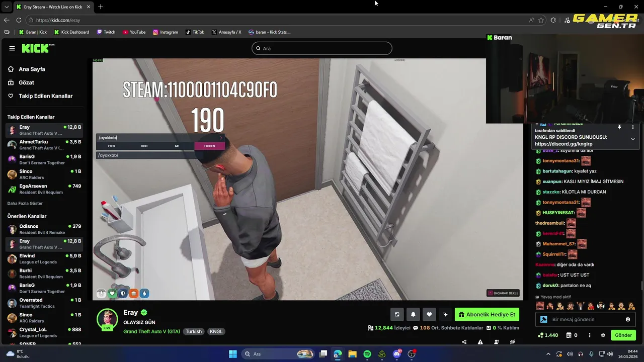The width and height of the screenshot is (644, 362).
Task: Open chat settings gear
Action: point(603,335)
